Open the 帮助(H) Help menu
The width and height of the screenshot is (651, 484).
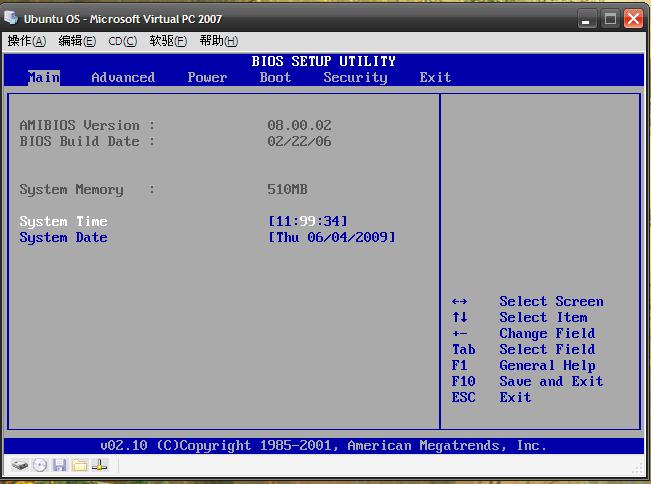click(218, 41)
